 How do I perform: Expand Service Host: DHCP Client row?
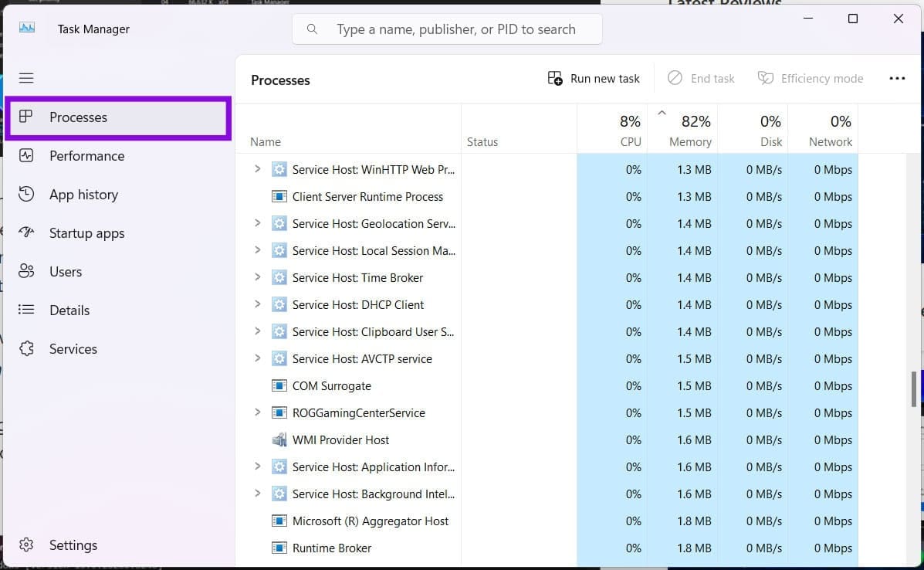point(258,305)
